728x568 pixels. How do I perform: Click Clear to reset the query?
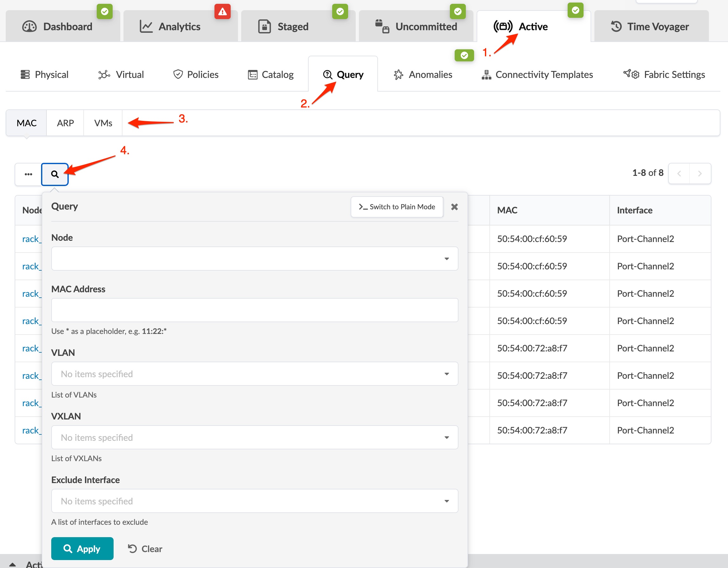pos(145,549)
